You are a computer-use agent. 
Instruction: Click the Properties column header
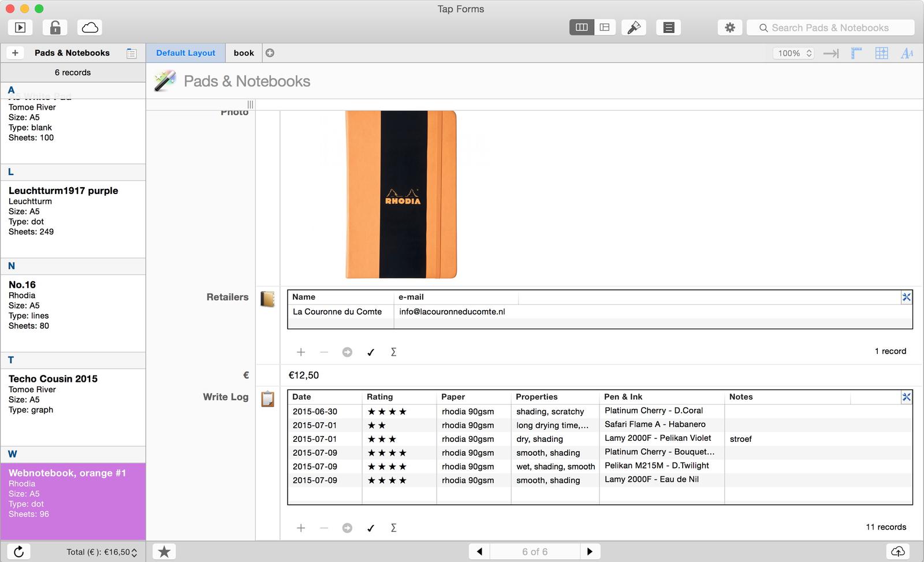click(x=555, y=397)
